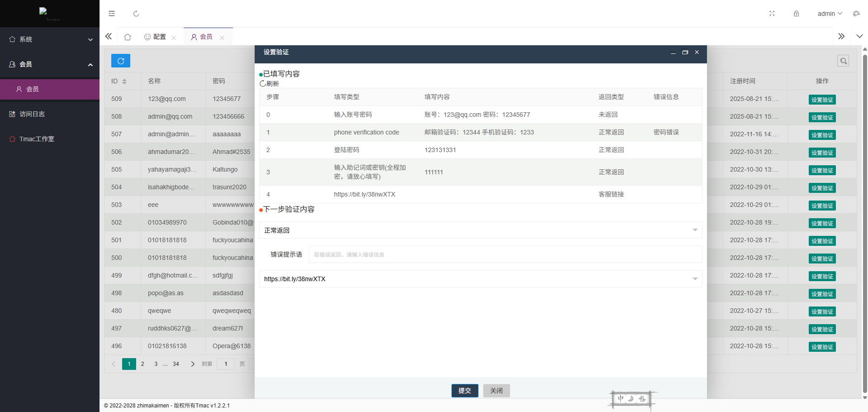Open the theme palette icon beside admin

click(856, 14)
